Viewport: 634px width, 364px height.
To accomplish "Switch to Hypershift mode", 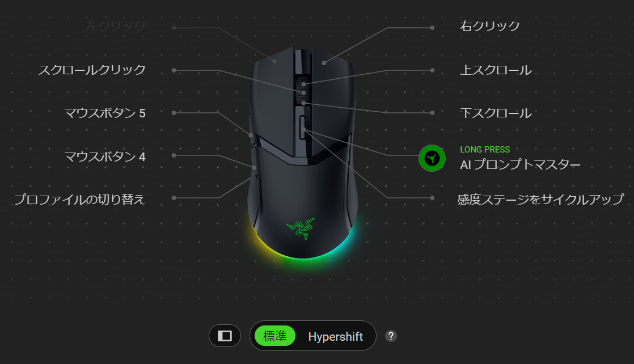I will (335, 336).
